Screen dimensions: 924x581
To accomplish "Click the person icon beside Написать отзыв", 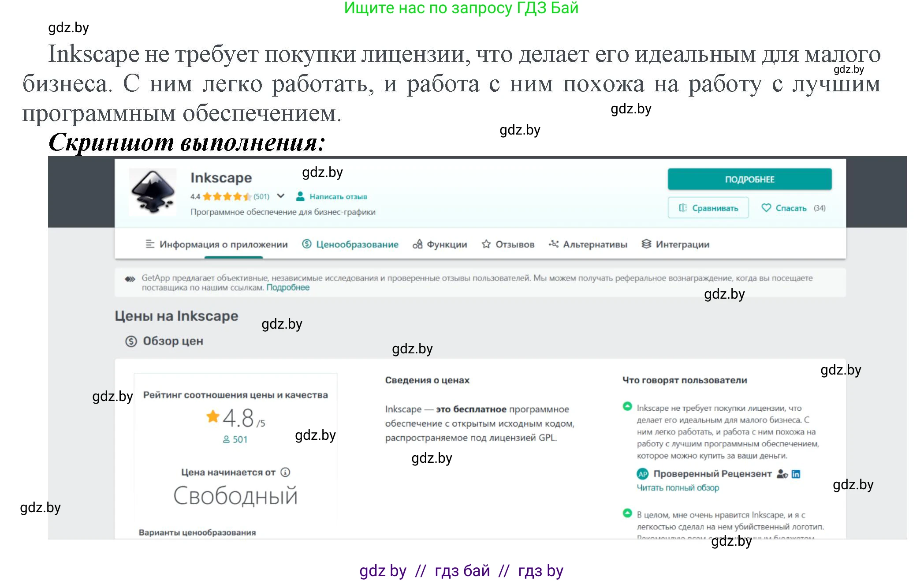I will pos(300,196).
